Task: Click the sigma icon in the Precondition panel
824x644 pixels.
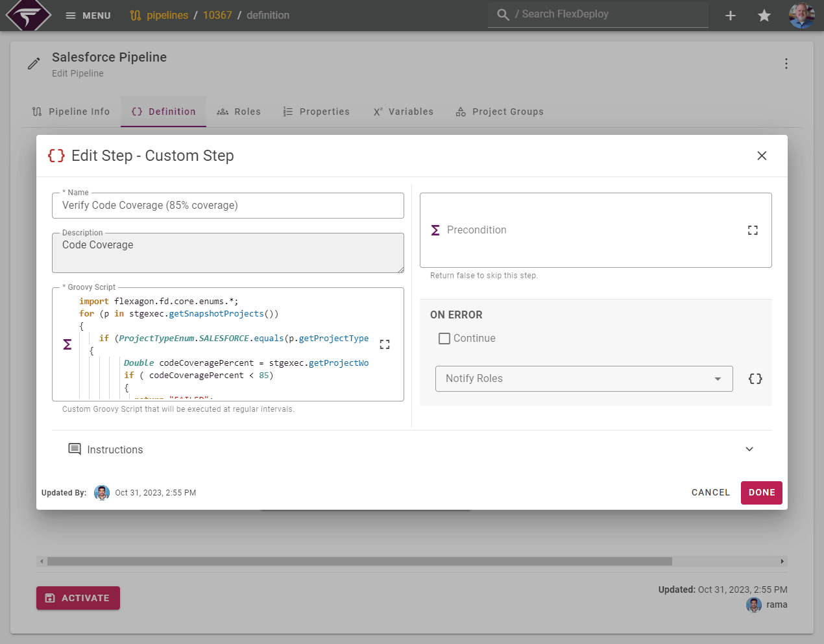Action: click(x=435, y=230)
